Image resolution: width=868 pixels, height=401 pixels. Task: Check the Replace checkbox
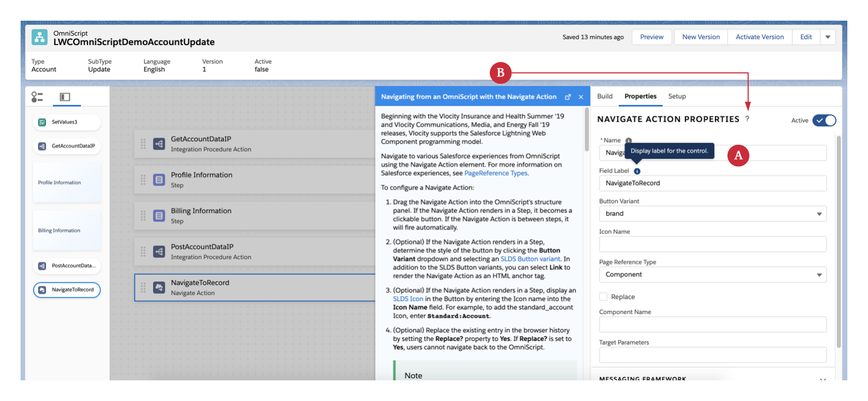[603, 297]
